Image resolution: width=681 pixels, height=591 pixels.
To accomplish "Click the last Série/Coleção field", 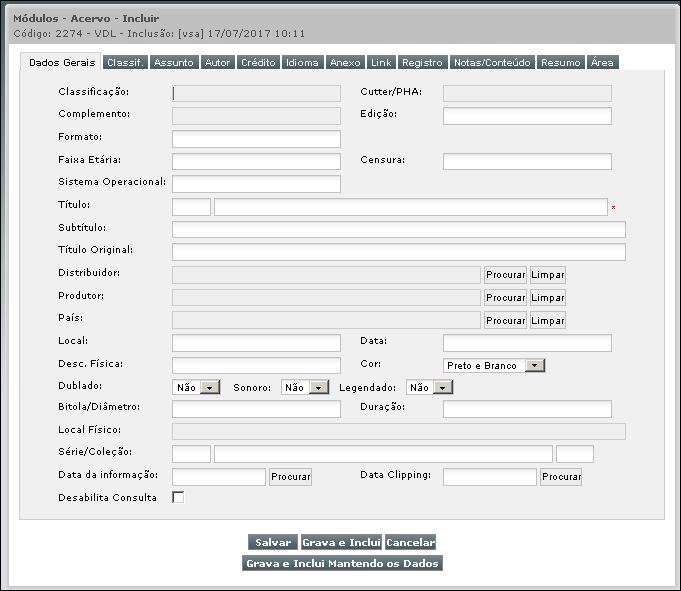I will (x=575, y=454).
